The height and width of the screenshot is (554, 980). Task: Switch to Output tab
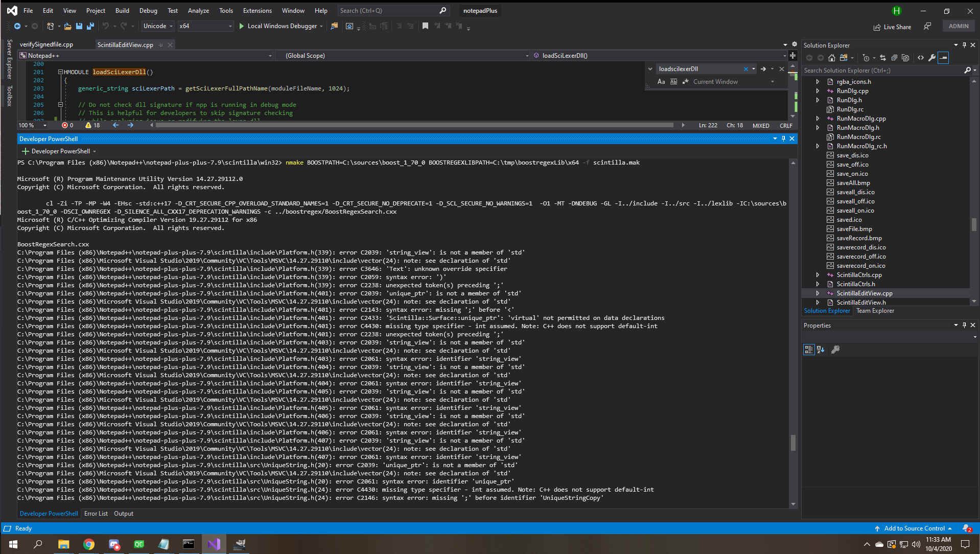[x=123, y=514]
